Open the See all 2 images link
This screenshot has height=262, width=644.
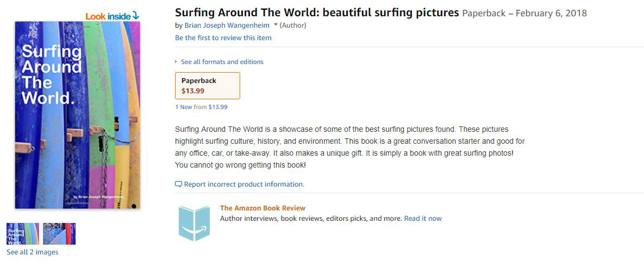32,252
